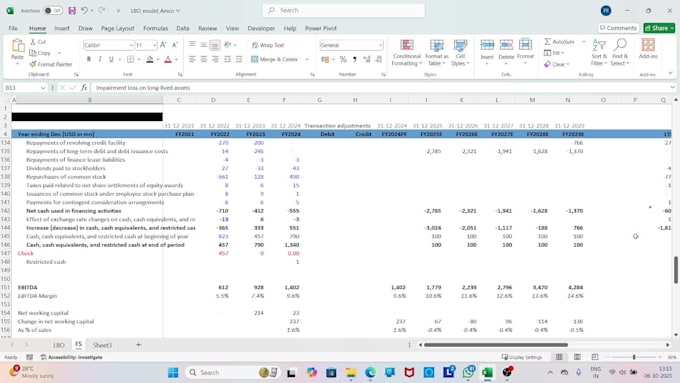
Task: Click the Undo arrow icon
Action: click(85, 10)
